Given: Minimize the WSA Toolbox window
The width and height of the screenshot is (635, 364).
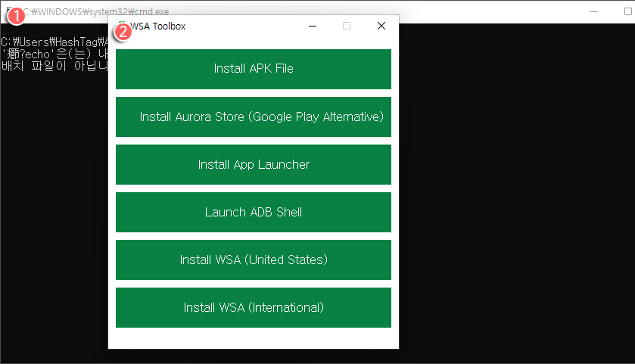Looking at the screenshot, I should click(x=313, y=26).
